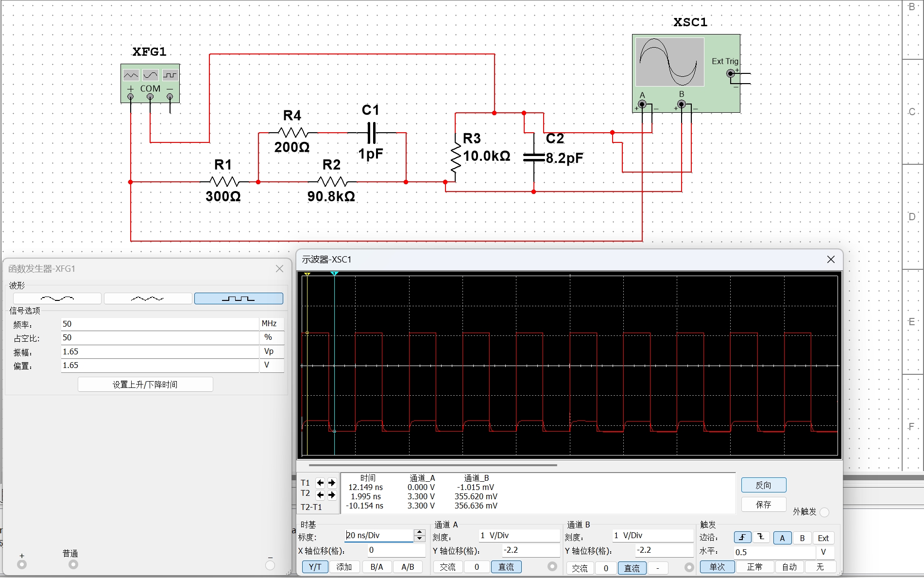Set trigger mode to 正常
This screenshot has height=578, width=924.
coord(754,567)
